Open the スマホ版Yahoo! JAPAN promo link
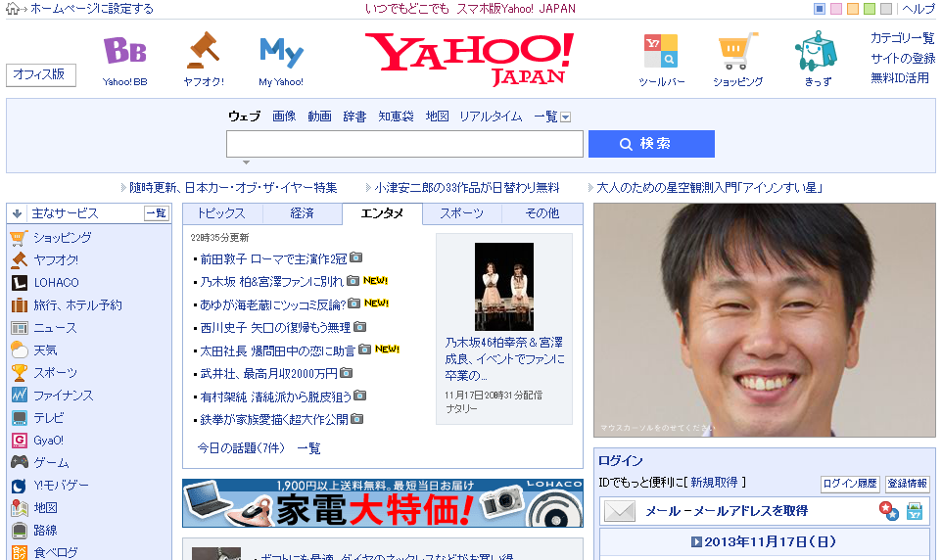Viewport: 942px width, 560px height. click(x=470, y=9)
